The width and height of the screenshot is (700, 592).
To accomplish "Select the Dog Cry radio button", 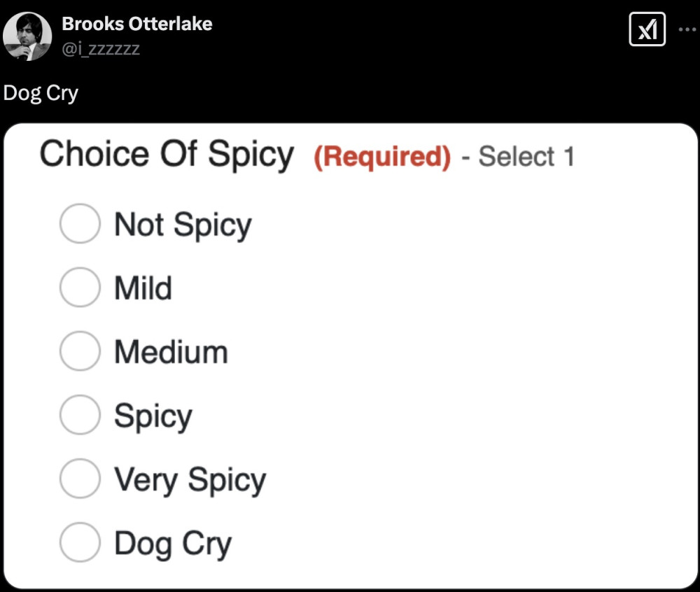I will 80,543.
